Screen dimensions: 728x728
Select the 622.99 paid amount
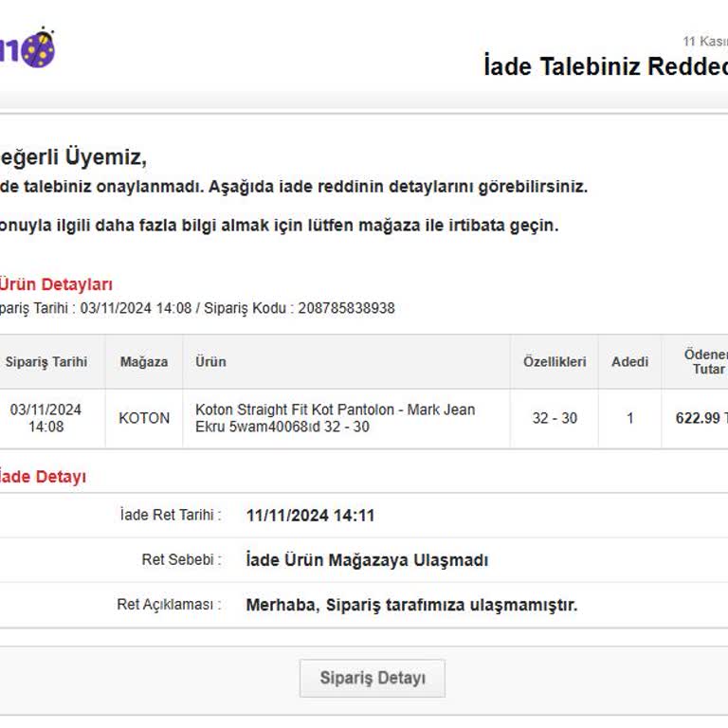pos(701,418)
